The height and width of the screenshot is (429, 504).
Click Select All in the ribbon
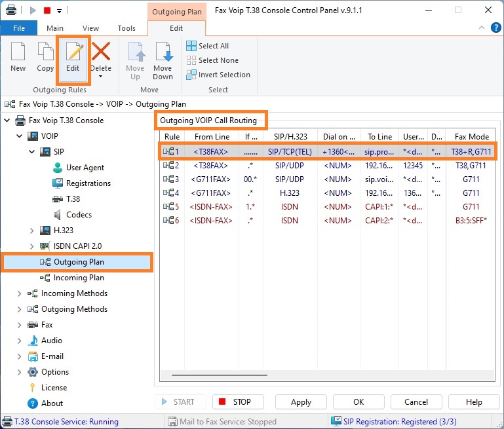click(x=207, y=46)
